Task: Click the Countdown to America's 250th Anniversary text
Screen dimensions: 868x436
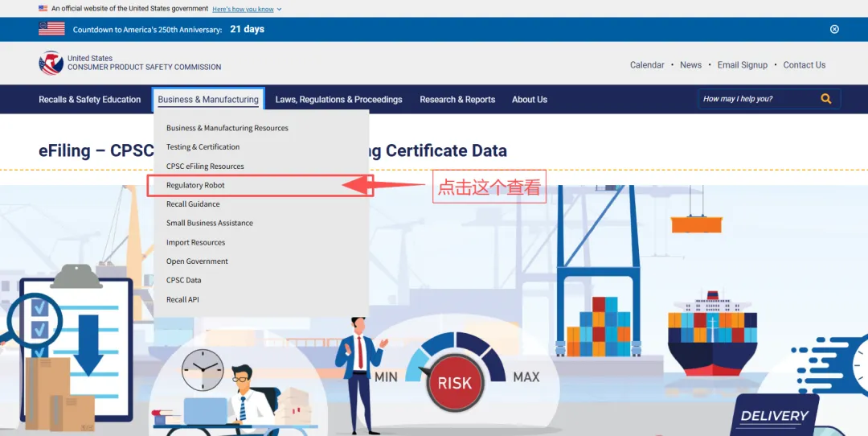Action: (147, 30)
